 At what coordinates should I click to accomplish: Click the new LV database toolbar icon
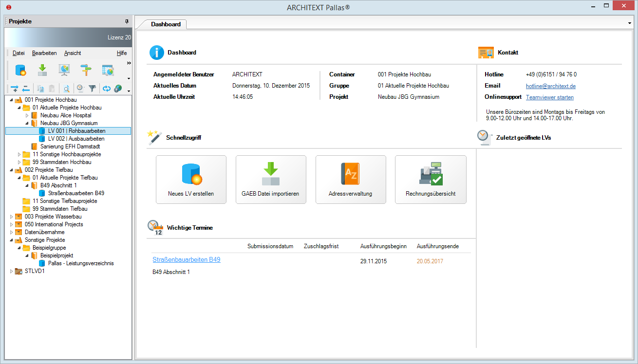[x=20, y=70]
